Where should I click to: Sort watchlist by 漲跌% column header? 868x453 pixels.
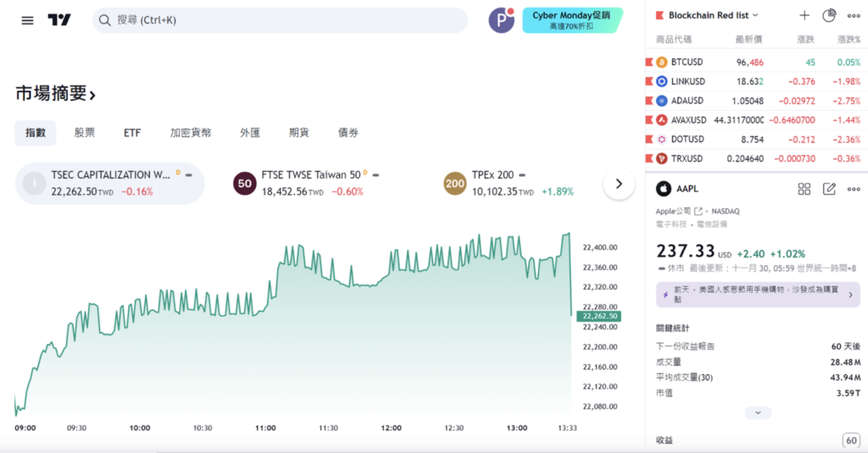tap(849, 39)
